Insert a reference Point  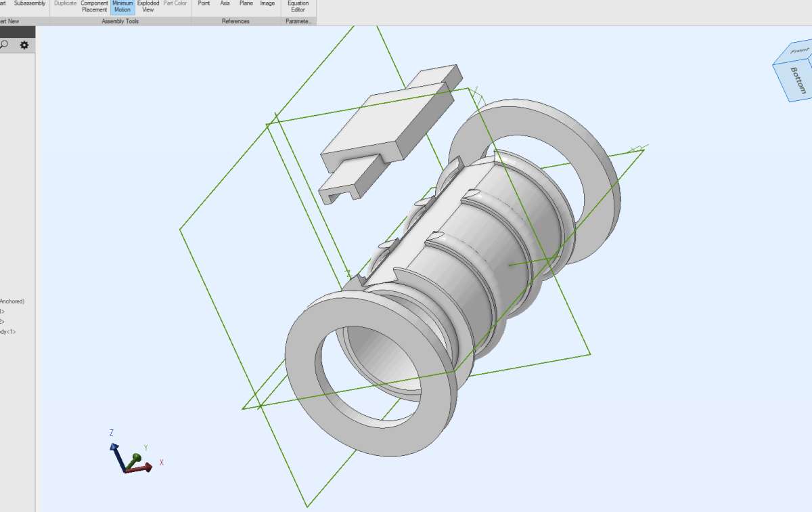204,3
